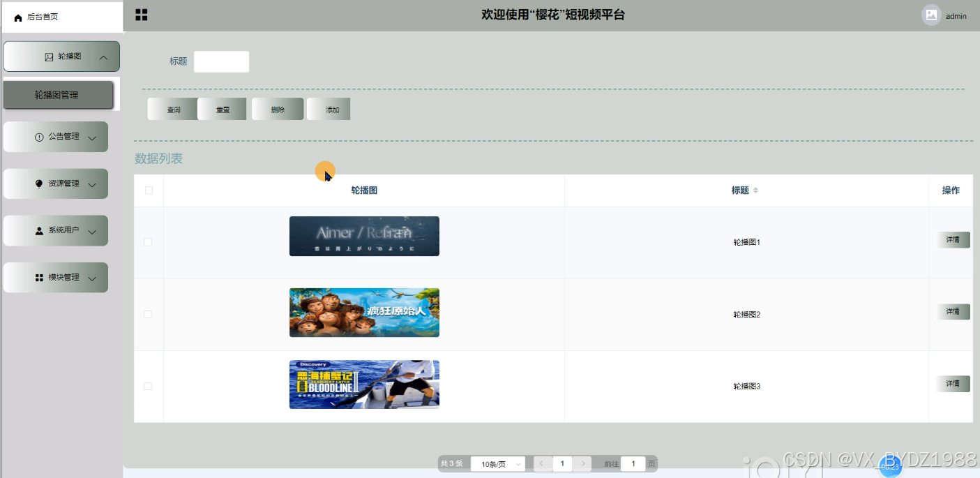Expand the 资源管理 menu chevron
The image size is (980, 478).
click(92, 185)
